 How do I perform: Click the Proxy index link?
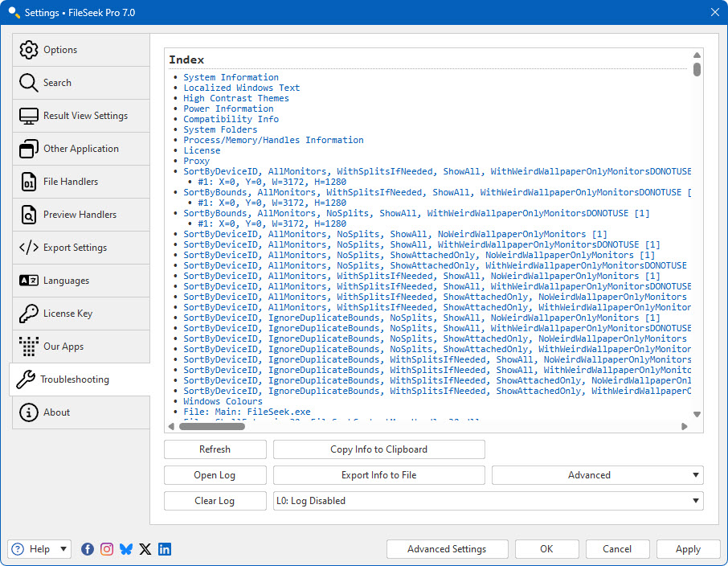tap(196, 162)
